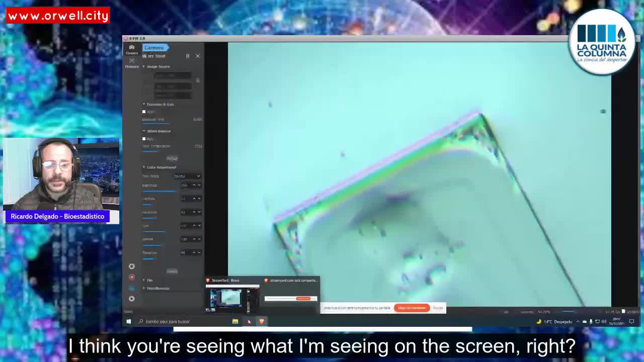Decrease the Saturation value with down arrow
The height and width of the screenshot is (362, 644).
[x=199, y=212]
